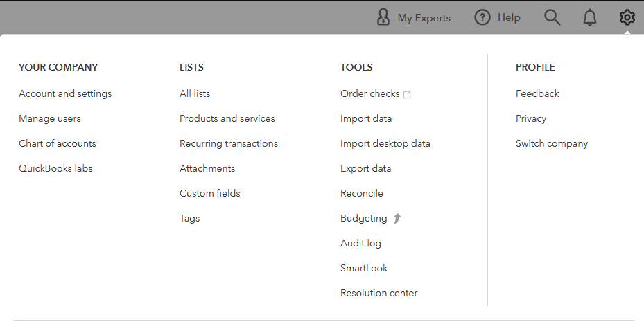Open All lists

(x=195, y=93)
